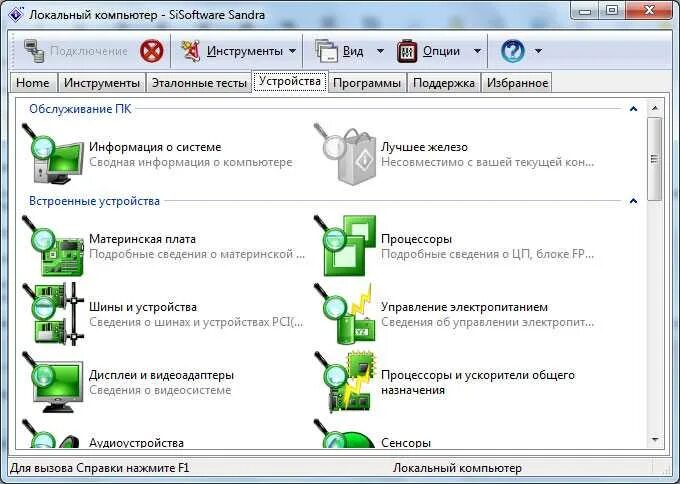The height and width of the screenshot is (484, 680).
Task: Collapse the Обслуживание ПК section
Action: coord(633,109)
